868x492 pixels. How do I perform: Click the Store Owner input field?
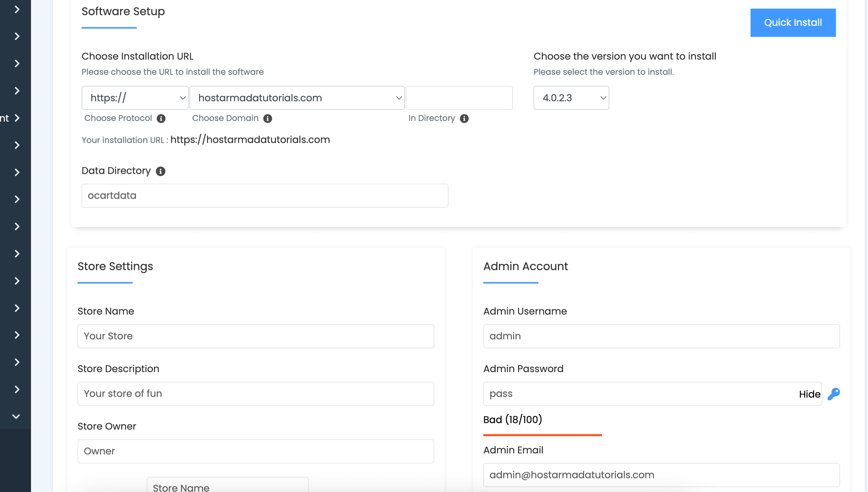click(x=256, y=451)
